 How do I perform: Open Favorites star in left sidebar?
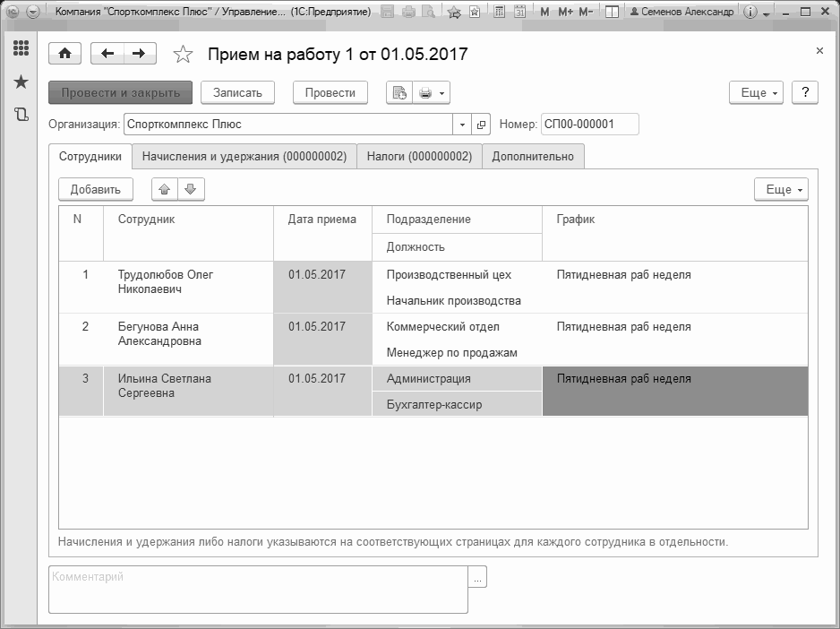point(21,82)
